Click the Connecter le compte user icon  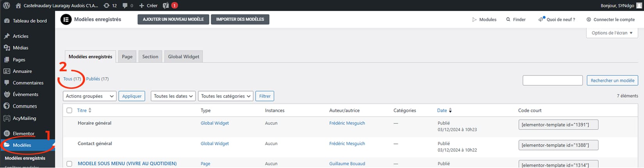(x=589, y=20)
